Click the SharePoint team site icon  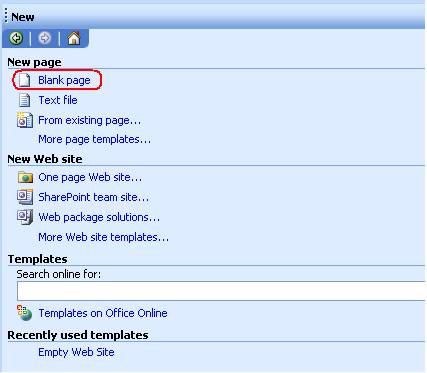(25, 197)
